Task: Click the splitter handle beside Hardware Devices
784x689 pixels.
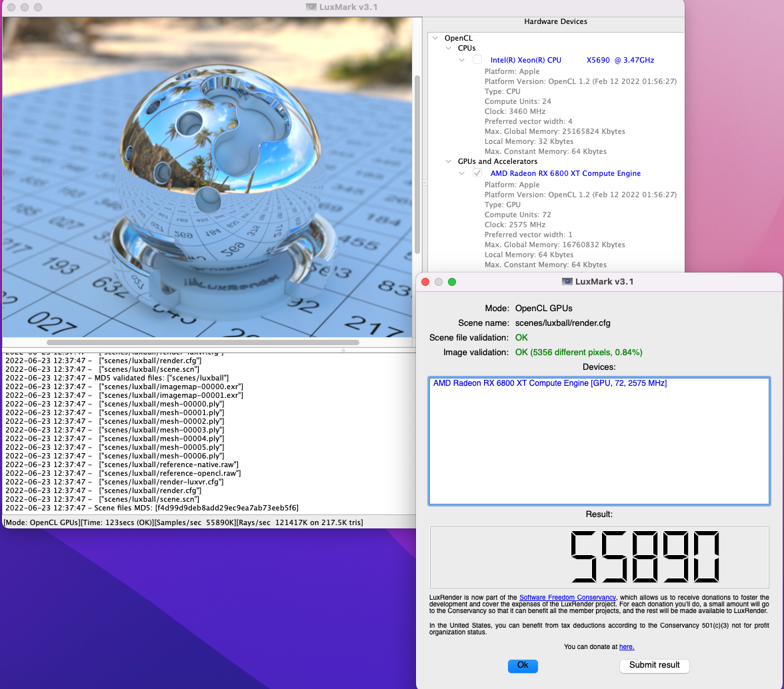Action: 425,183
